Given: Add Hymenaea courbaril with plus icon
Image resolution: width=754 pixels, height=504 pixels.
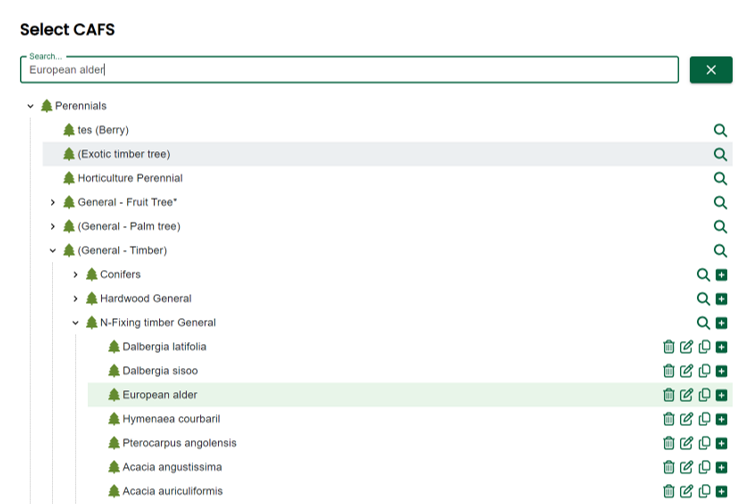Looking at the screenshot, I should coord(721,419).
